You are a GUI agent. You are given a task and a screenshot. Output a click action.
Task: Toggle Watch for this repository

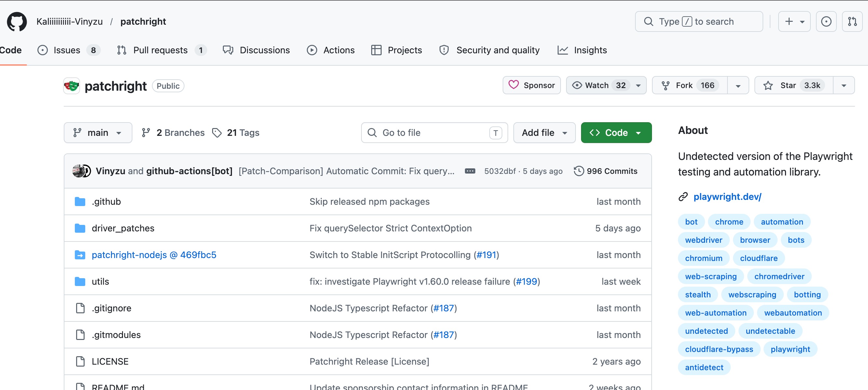(606, 85)
